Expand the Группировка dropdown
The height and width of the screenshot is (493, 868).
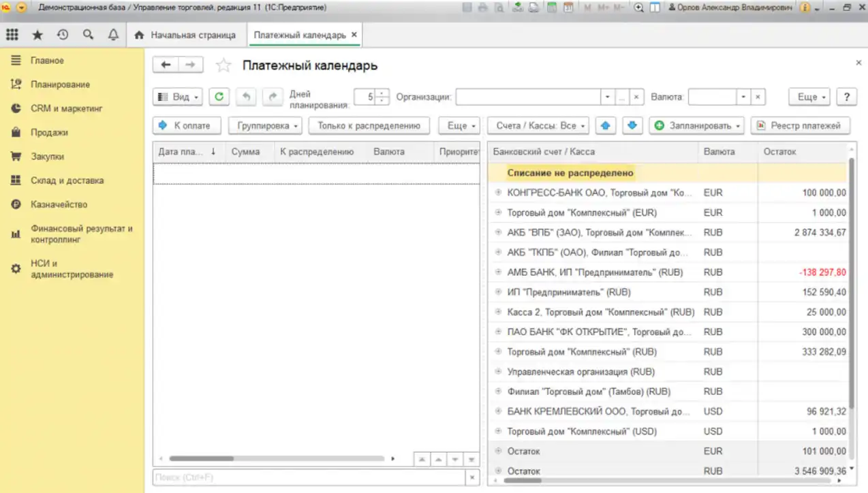click(x=268, y=126)
